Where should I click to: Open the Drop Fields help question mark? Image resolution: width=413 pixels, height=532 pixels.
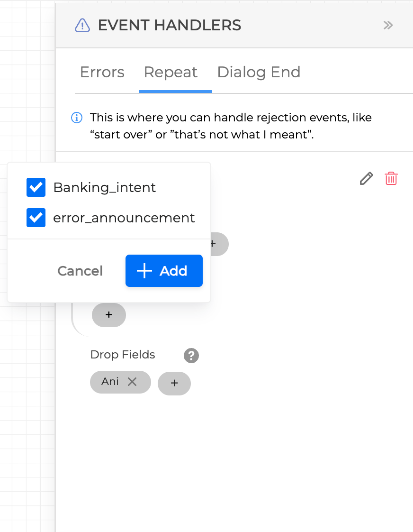191,355
